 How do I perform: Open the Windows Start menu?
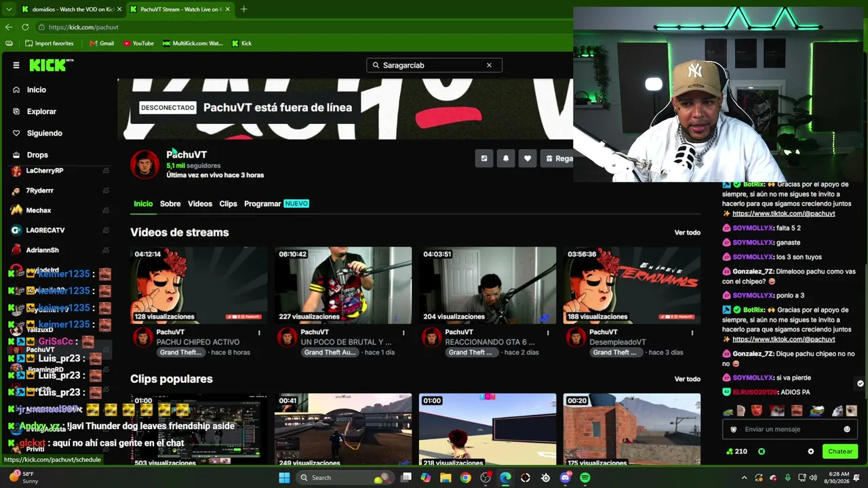(x=284, y=478)
